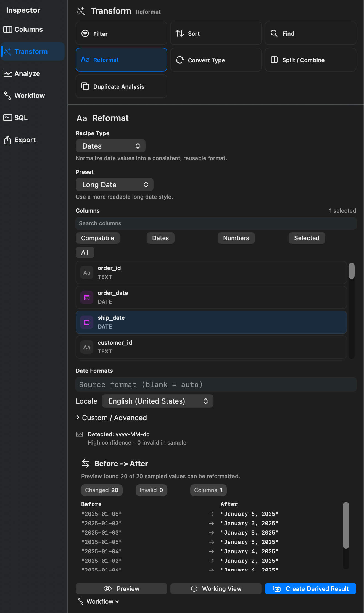
Task: Click the Sort transform button
Action: point(216,33)
